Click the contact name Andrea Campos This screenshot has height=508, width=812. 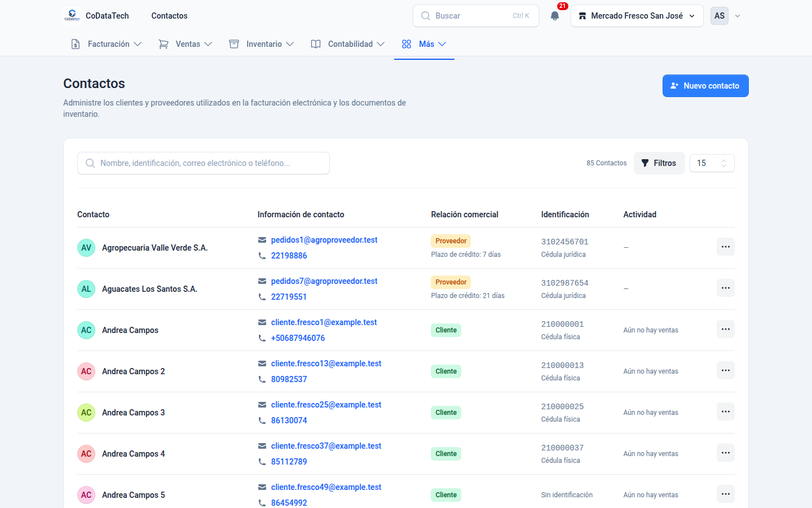click(130, 330)
